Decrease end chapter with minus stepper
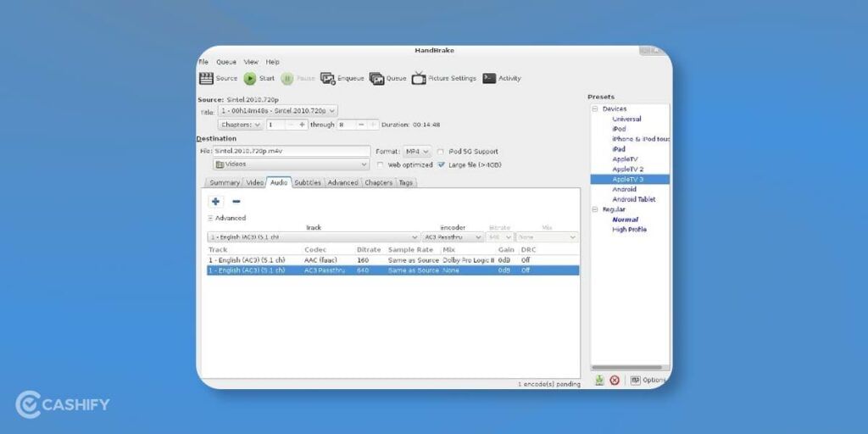The width and height of the screenshot is (868, 434). click(361, 125)
